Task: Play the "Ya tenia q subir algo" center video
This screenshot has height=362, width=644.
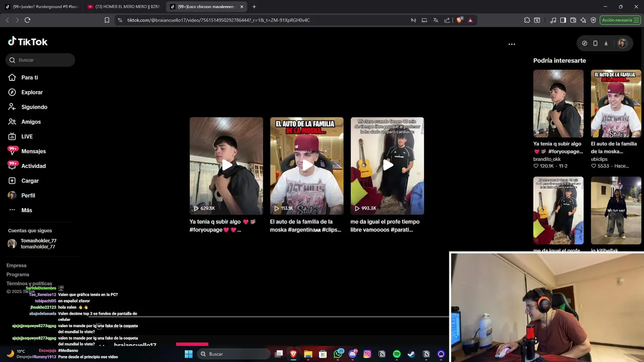Action: (226, 165)
